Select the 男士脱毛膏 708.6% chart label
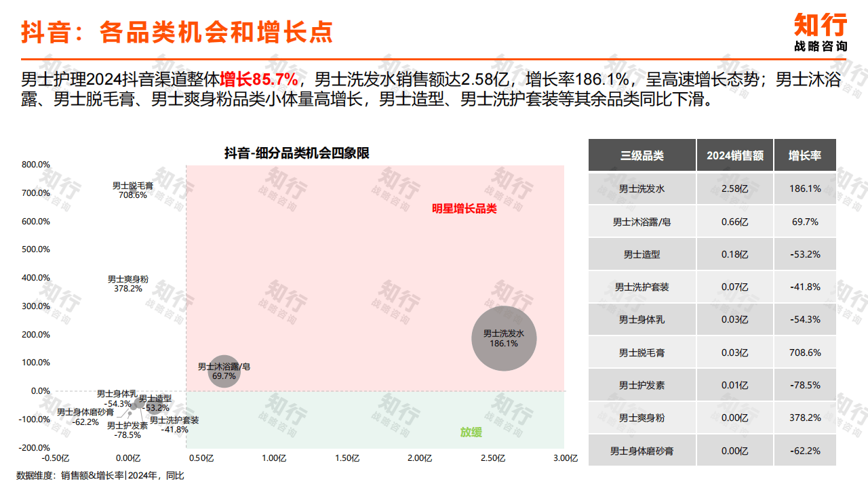The height and width of the screenshot is (488, 868). 133,190
